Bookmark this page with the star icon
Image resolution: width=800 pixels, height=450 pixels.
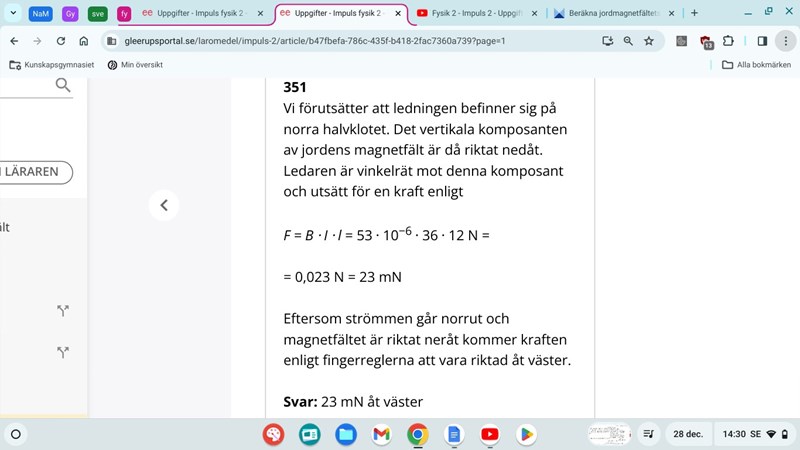tap(649, 41)
